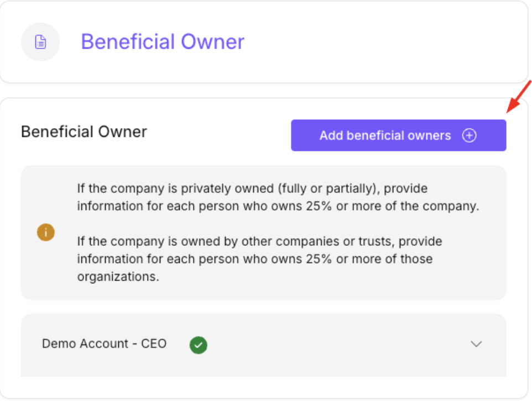532x401 pixels.
Task: Click the black Beneficial Owner section heading
Action: coord(84,132)
